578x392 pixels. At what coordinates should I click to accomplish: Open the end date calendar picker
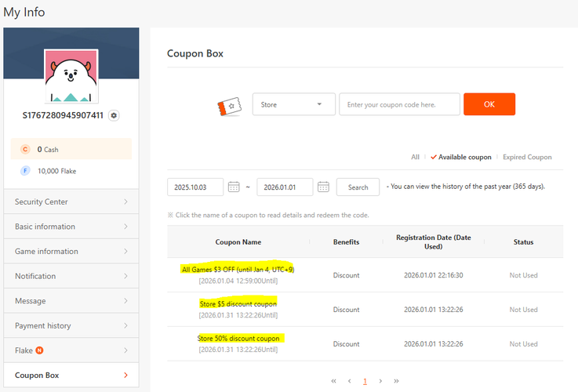(x=323, y=187)
